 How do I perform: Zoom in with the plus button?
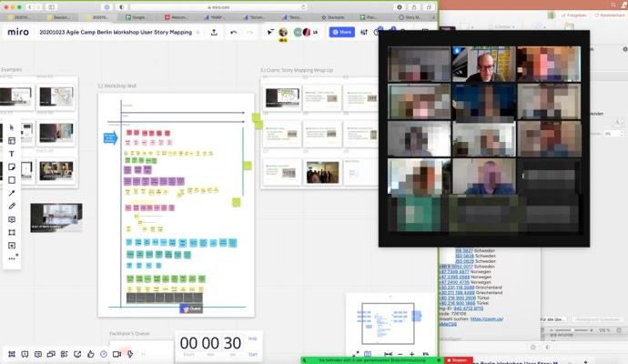coord(411,354)
